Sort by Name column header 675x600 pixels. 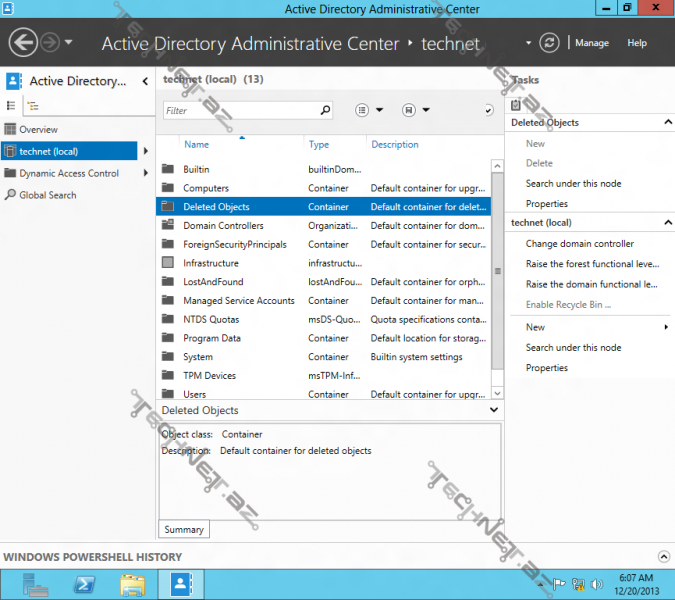(x=197, y=145)
